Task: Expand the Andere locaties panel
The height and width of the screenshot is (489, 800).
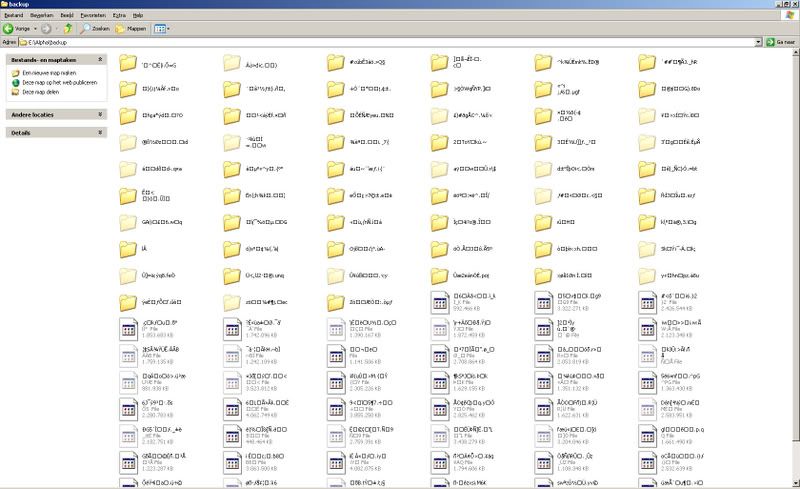Action: [100, 115]
